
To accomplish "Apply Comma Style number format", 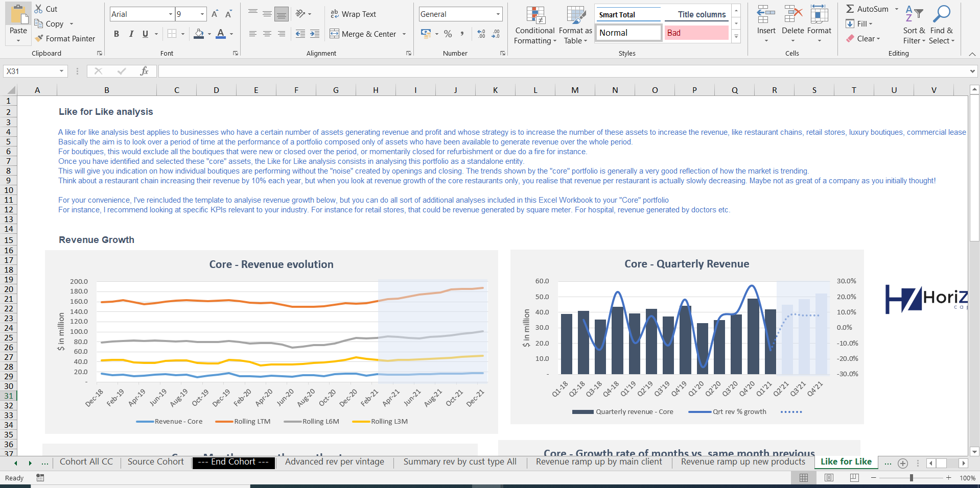I will tap(462, 34).
